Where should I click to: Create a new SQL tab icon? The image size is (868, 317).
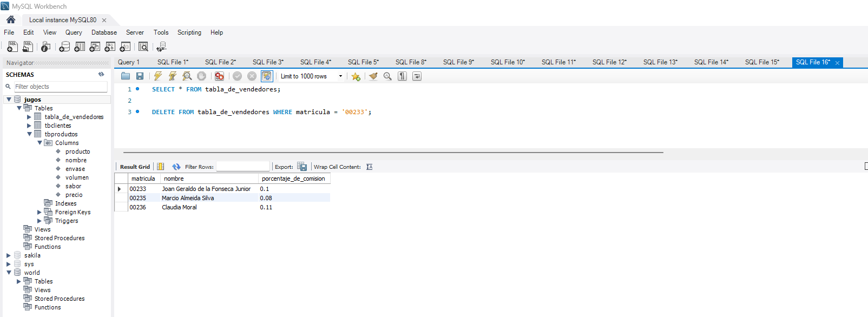[12, 47]
